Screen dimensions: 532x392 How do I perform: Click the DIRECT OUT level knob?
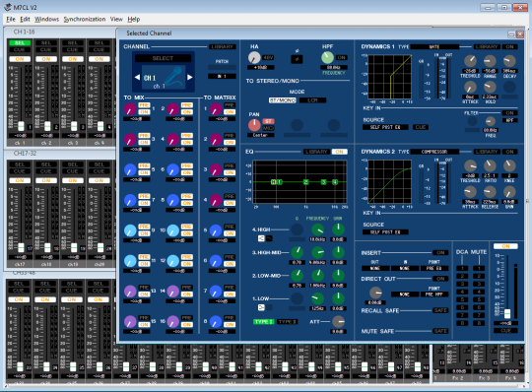pyautogui.click(x=375, y=293)
